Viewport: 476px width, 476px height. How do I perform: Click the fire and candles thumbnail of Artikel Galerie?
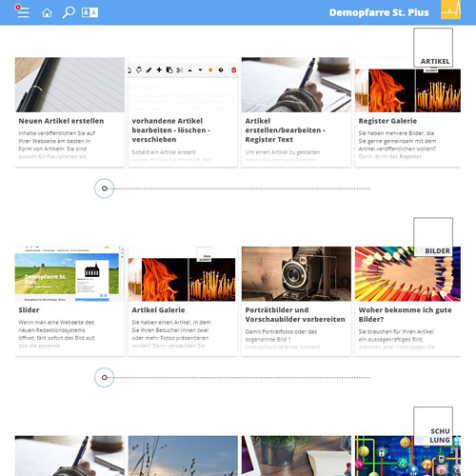(183, 274)
